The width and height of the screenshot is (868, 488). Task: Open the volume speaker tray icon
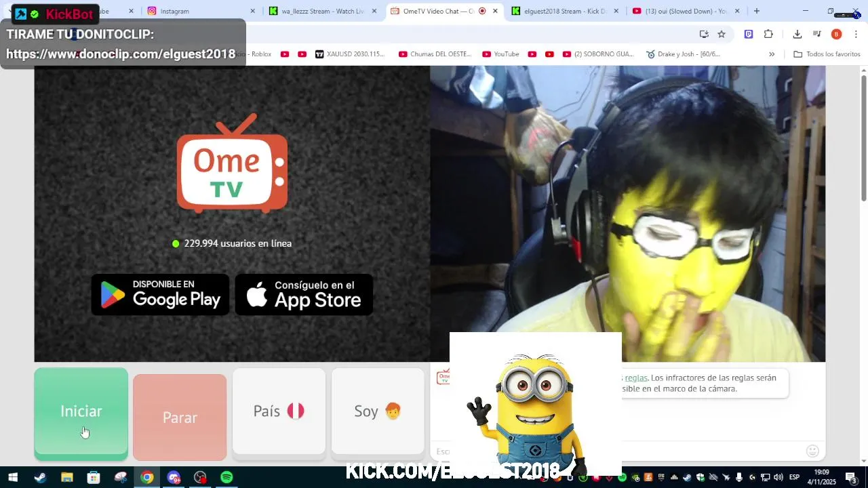coord(778,478)
